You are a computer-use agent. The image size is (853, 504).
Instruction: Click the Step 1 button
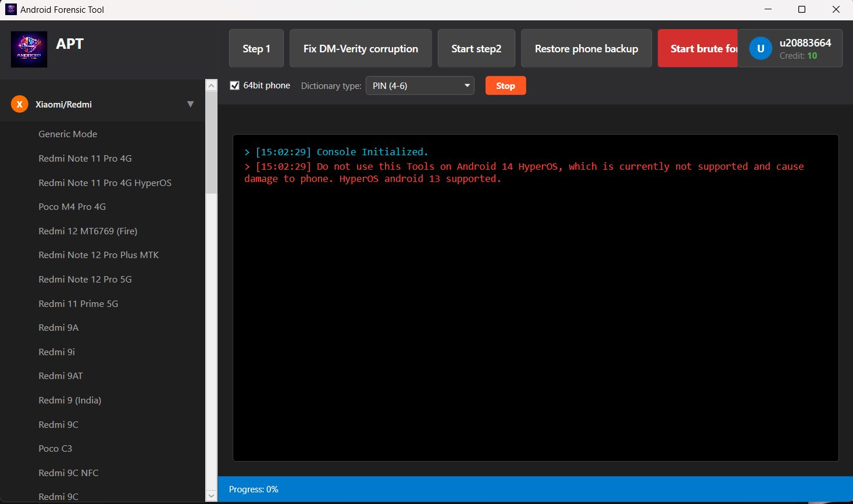coord(256,48)
